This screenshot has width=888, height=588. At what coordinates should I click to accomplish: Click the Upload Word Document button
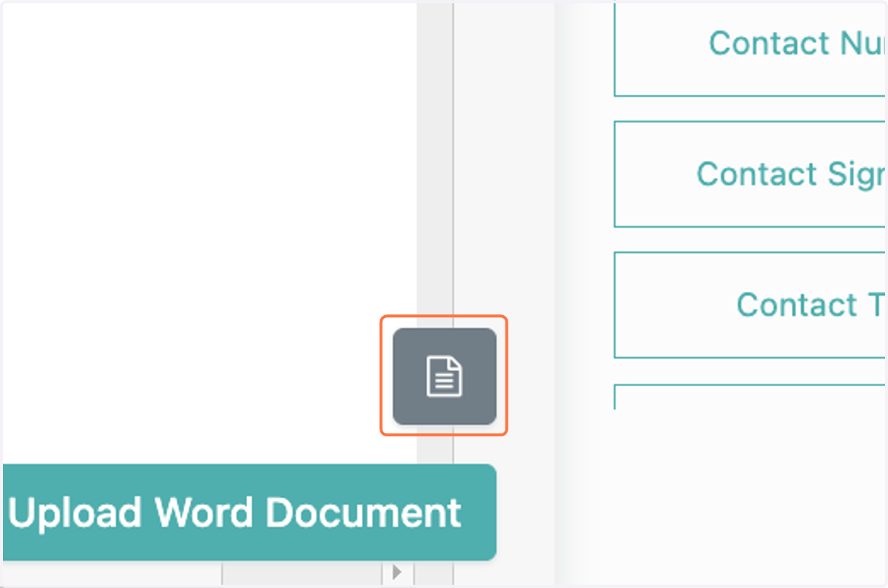pos(248,512)
